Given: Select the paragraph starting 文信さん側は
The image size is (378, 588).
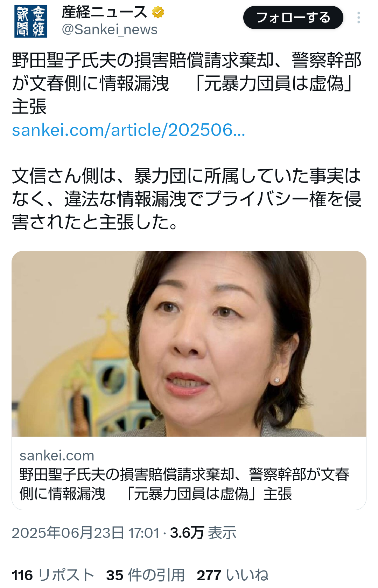Looking at the screenshot, I should pyautogui.click(x=187, y=199).
